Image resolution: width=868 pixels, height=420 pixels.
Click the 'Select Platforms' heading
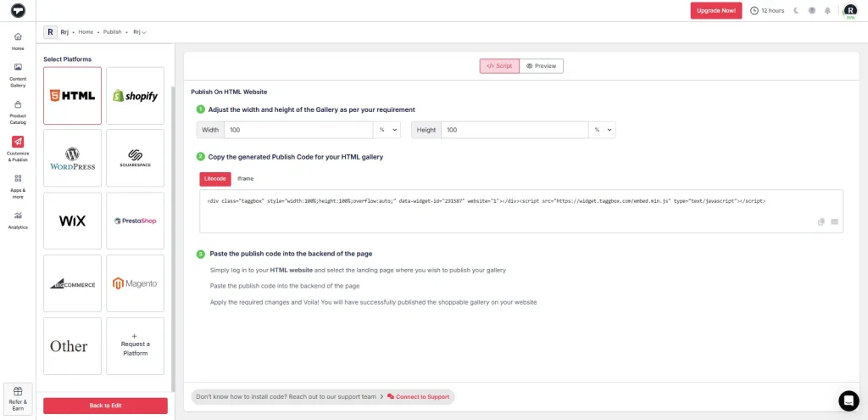coord(68,59)
